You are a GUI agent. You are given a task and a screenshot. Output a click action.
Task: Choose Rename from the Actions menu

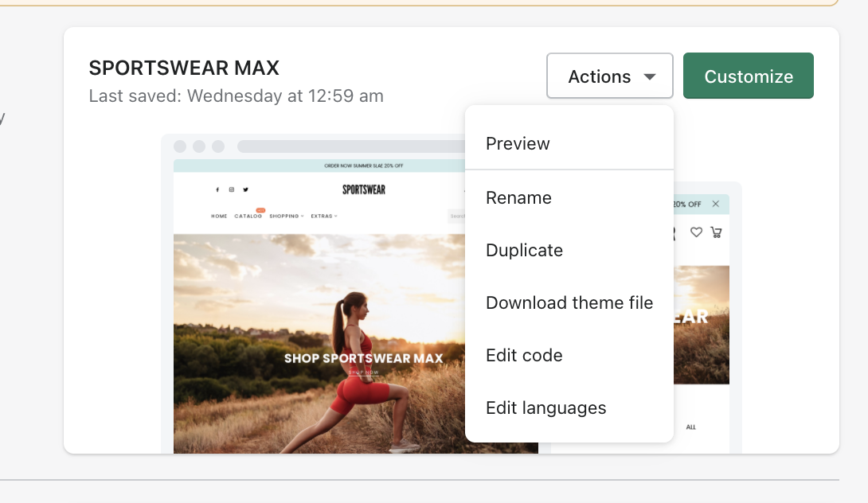click(x=518, y=197)
